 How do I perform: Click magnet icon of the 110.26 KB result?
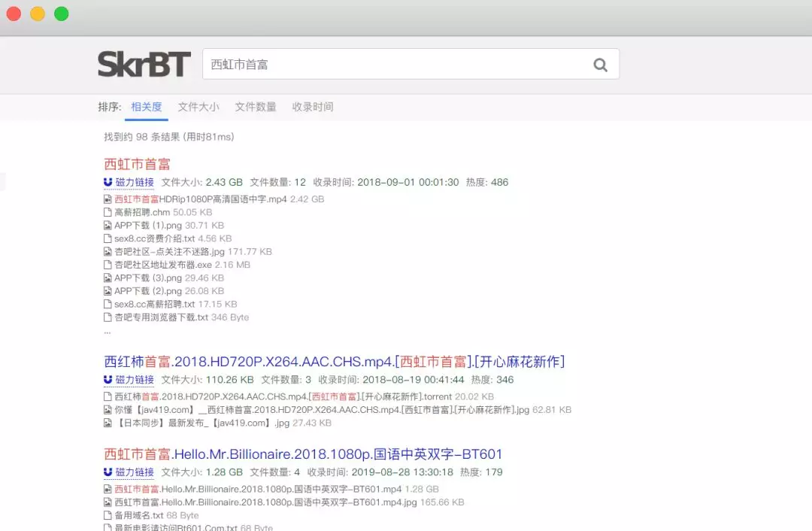pos(108,380)
